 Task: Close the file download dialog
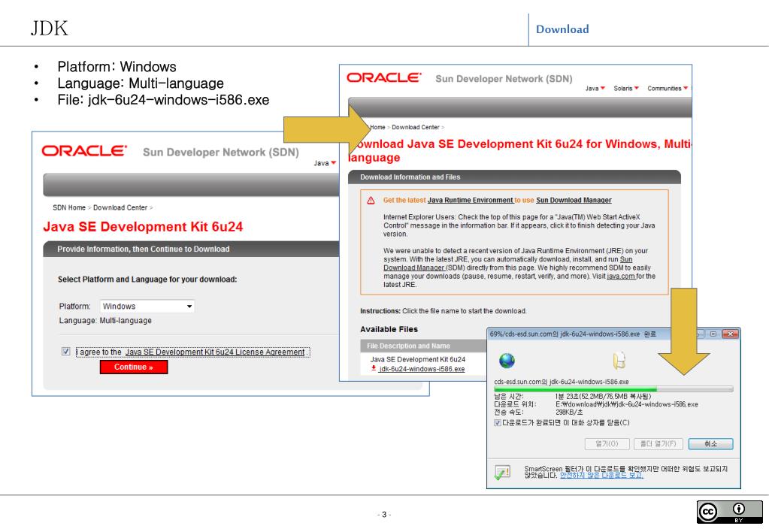click(x=730, y=334)
